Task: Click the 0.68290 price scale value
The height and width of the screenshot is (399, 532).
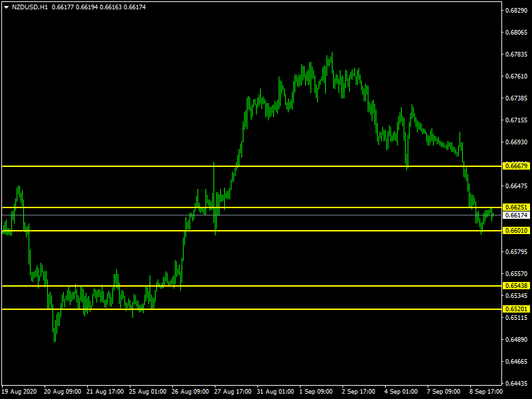Action: click(517, 11)
